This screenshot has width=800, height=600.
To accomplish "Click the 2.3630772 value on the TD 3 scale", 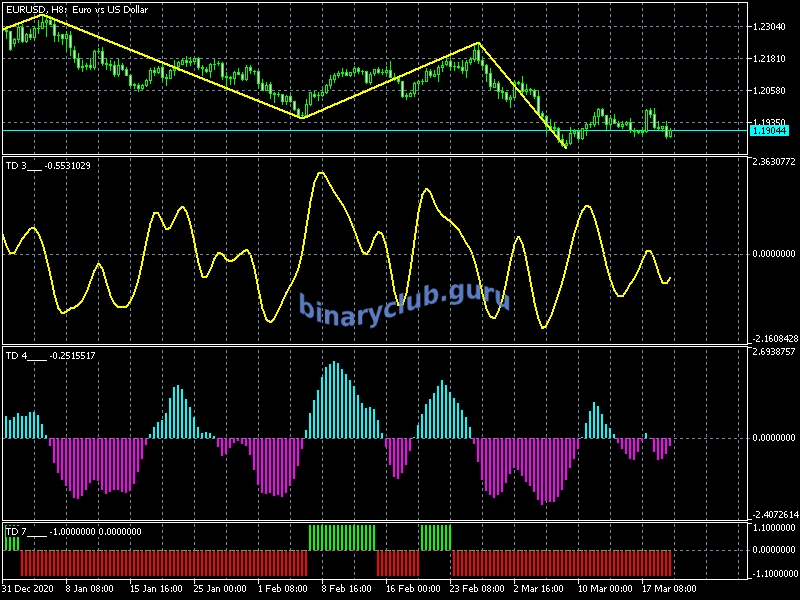I will pos(773,161).
